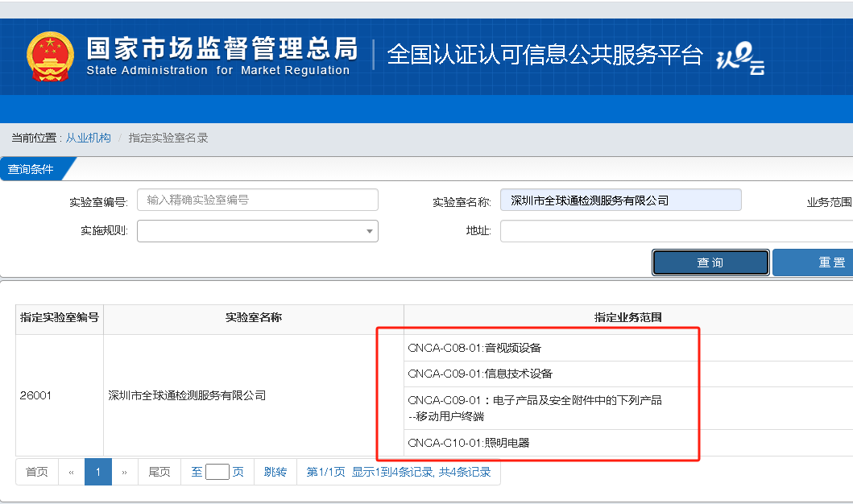Click the previous page « arrow
Viewport: 853px width, 504px height.
pyautogui.click(x=71, y=472)
